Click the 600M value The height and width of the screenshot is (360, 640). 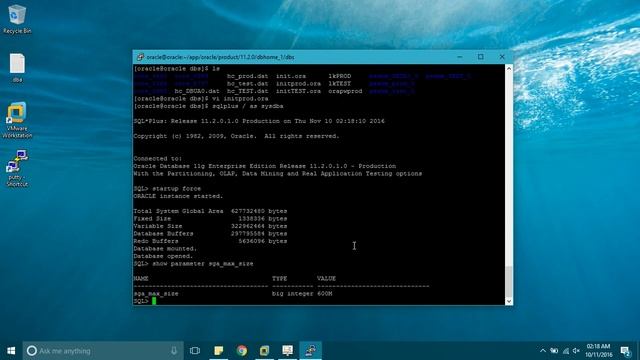[x=324, y=293]
